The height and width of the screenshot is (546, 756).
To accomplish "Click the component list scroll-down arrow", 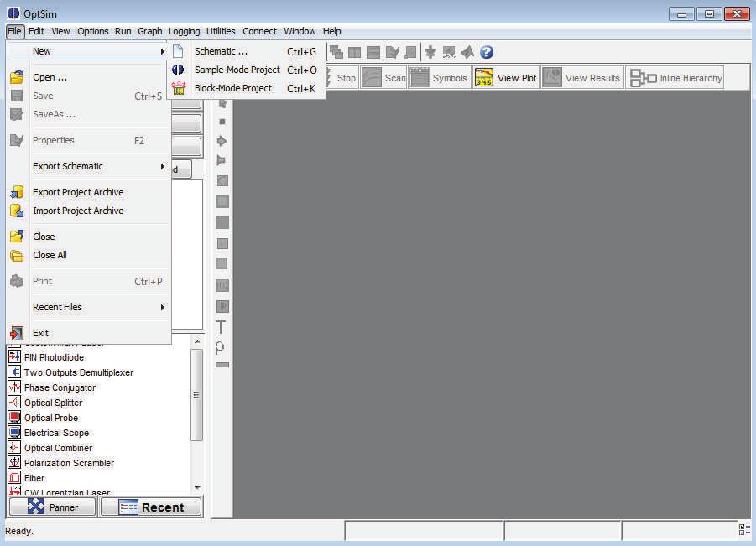I will 196,487.
